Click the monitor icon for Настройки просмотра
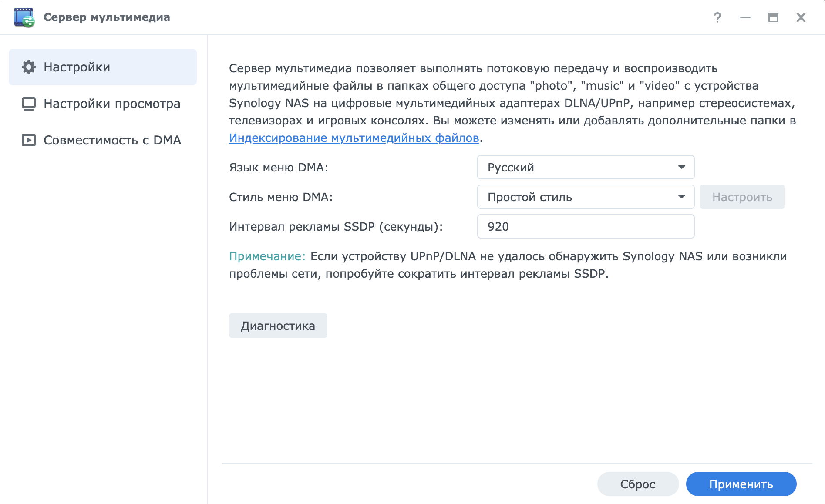The image size is (825, 504). (x=29, y=104)
